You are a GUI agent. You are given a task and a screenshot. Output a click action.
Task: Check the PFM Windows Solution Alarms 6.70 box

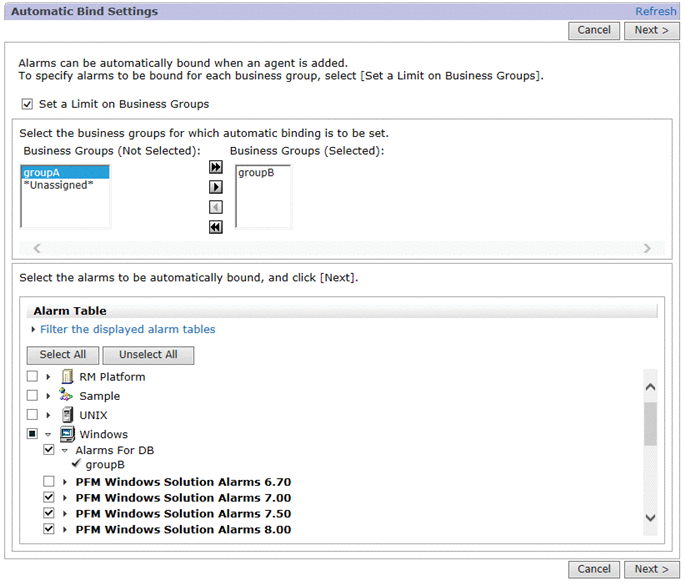(49, 482)
